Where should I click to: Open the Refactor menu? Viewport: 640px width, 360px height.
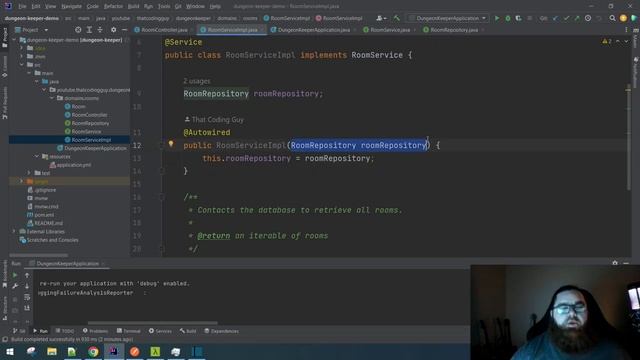click(113, 6)
